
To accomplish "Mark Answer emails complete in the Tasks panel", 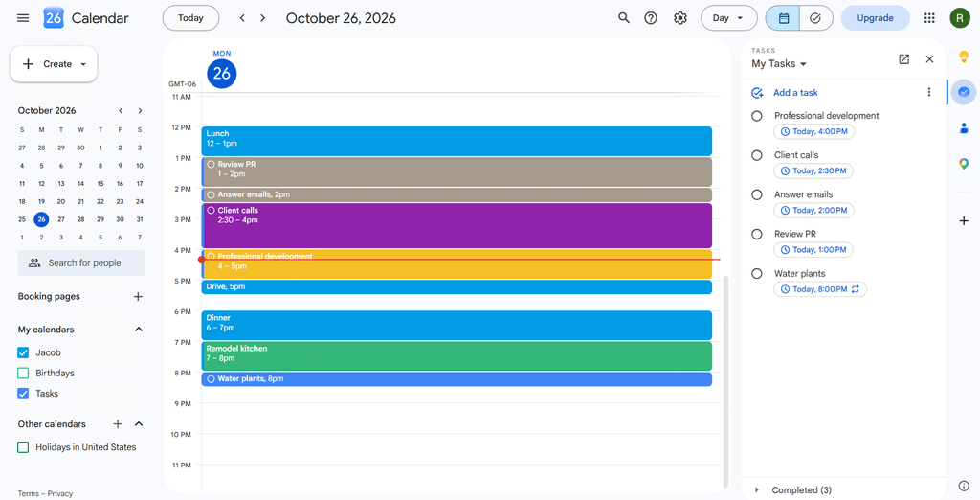I will click(x=757, y=194).
